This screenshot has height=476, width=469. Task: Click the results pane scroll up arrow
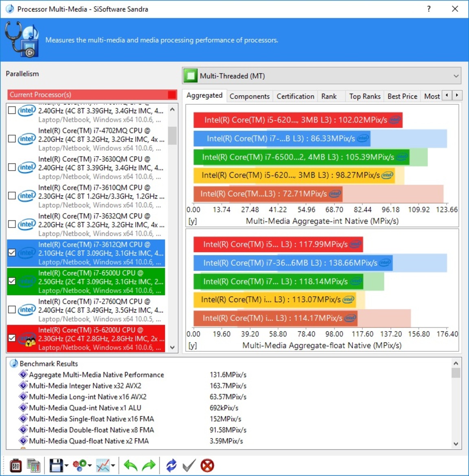click(456, 363)
